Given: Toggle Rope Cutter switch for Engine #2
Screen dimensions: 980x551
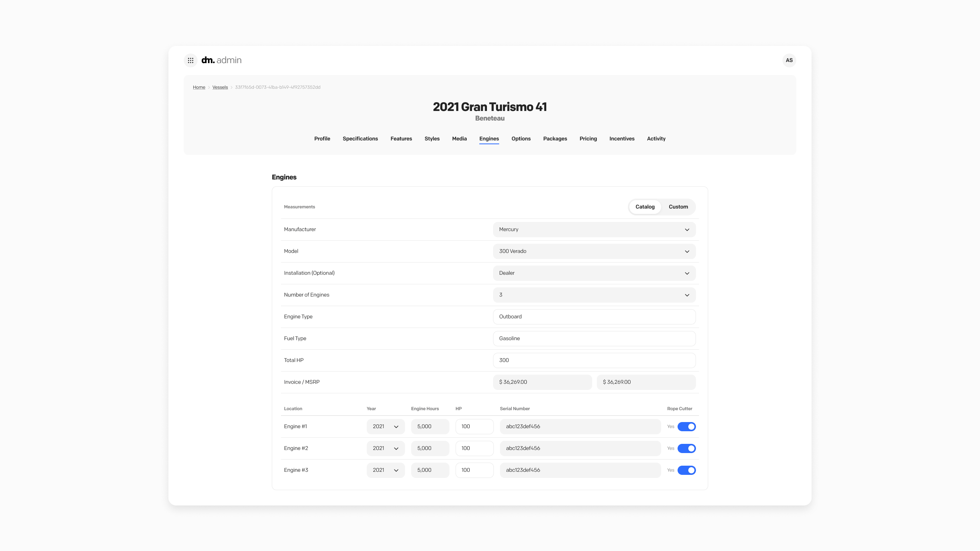Looking at the screenshot, I should (686, 448).
